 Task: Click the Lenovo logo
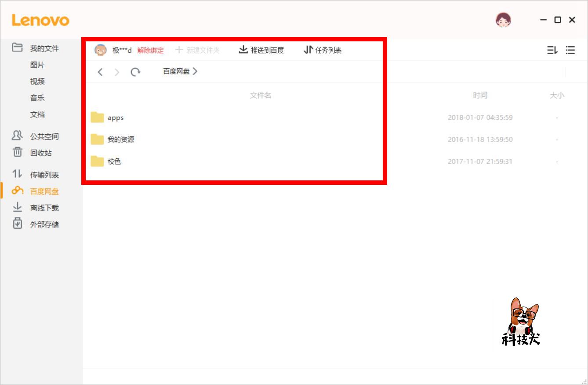[x=40, y=20]
